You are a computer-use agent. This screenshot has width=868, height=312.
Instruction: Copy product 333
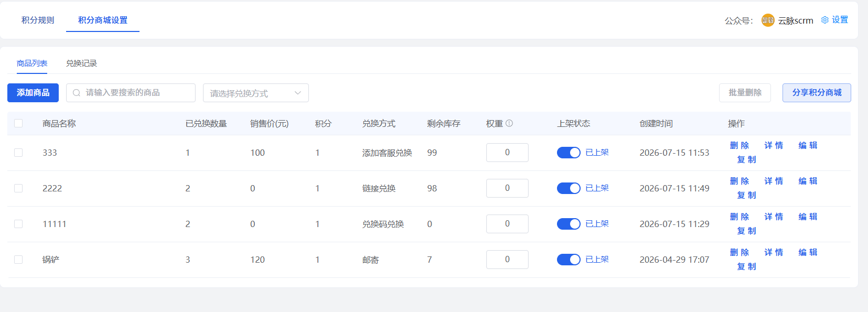(746, 159)
